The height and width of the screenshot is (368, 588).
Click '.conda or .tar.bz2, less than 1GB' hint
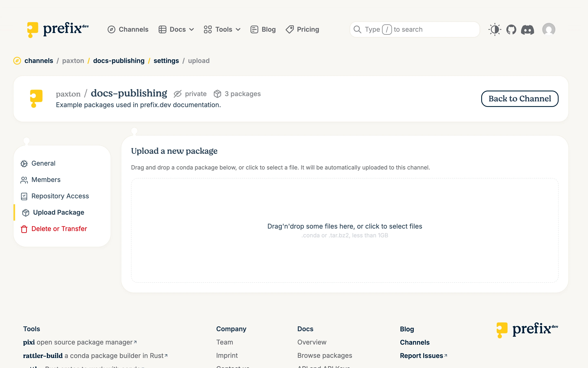pos(345,235)
